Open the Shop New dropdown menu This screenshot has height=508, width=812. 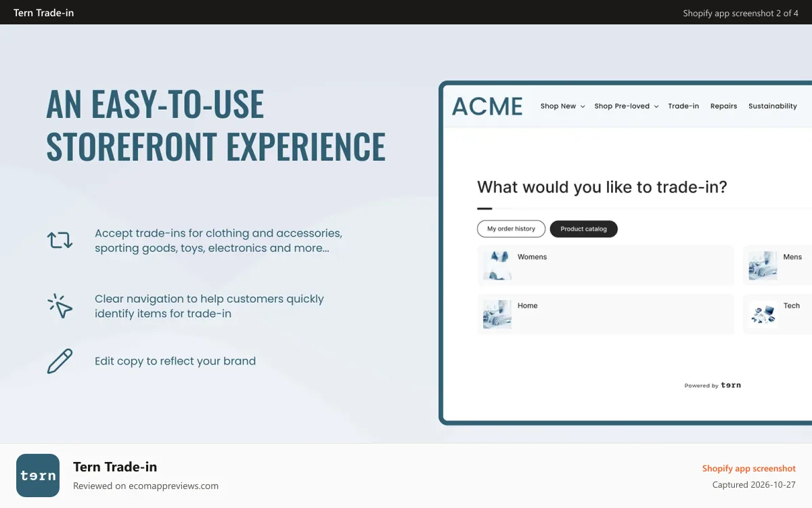click(562, 106)
